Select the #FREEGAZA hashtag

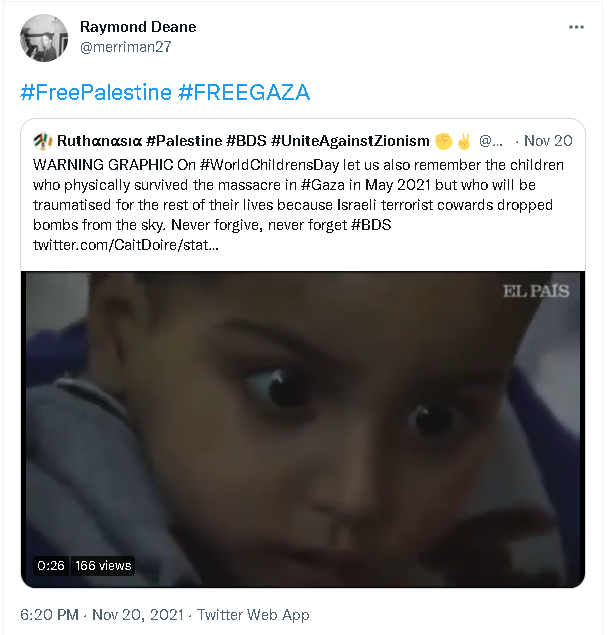tap(244, 93)
